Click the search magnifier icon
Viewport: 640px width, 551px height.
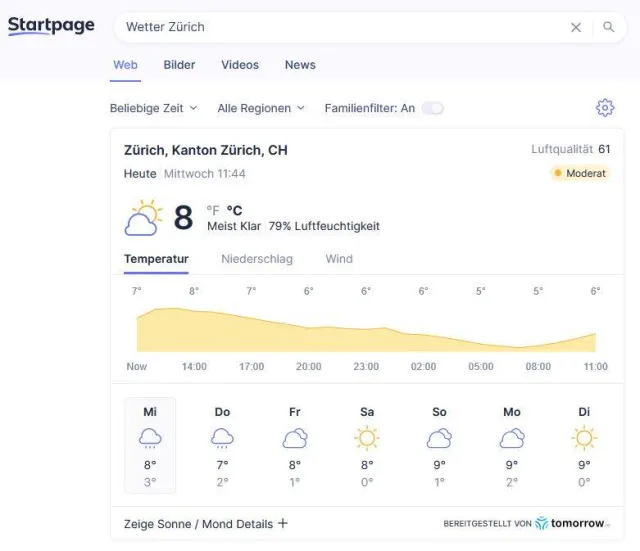(608, 27)
